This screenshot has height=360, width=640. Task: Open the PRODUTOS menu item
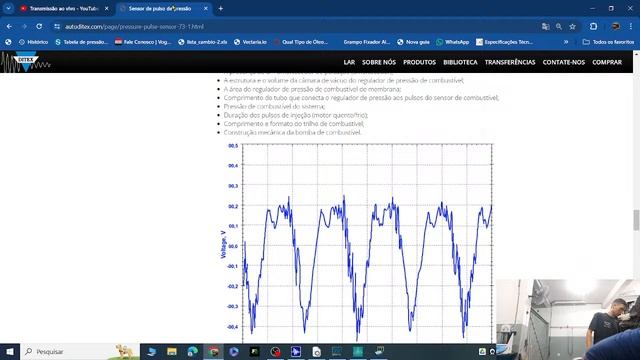(419, 62)
